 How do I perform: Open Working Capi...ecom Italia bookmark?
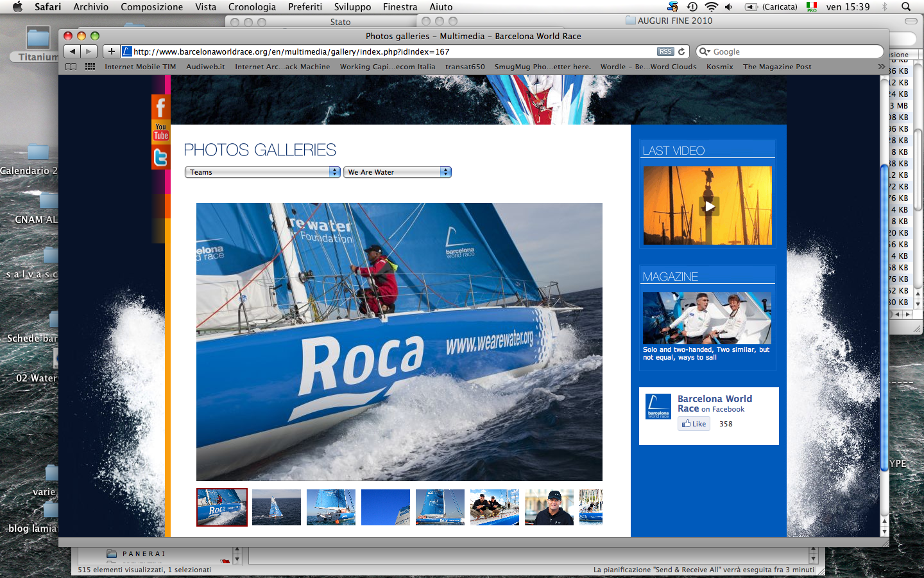[x=388, y=67]
